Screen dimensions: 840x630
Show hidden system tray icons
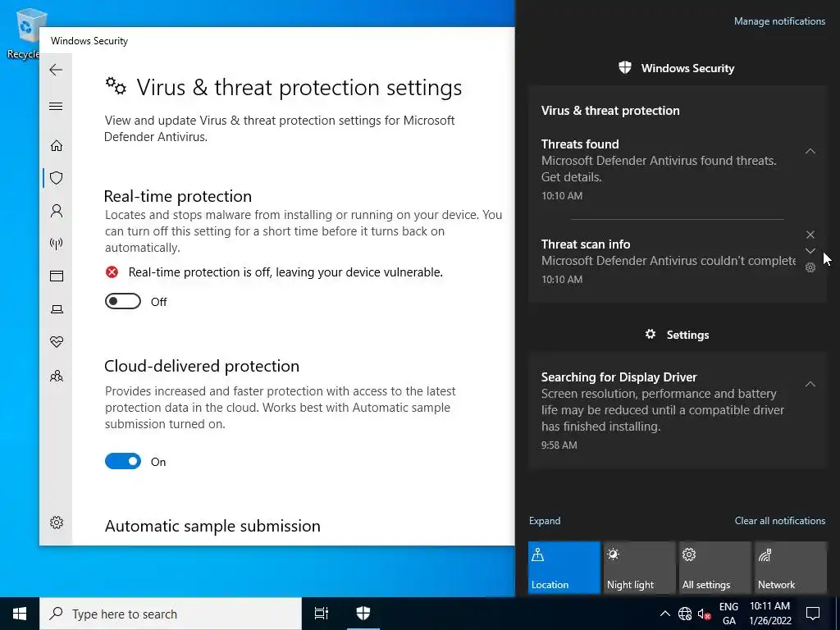point(664,614)
